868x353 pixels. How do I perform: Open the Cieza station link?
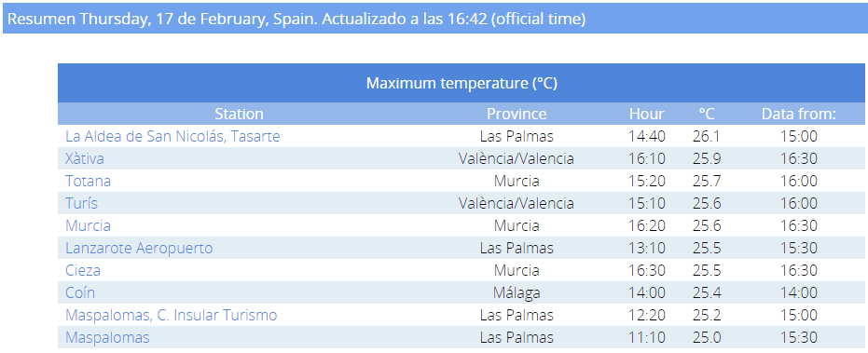83,270
